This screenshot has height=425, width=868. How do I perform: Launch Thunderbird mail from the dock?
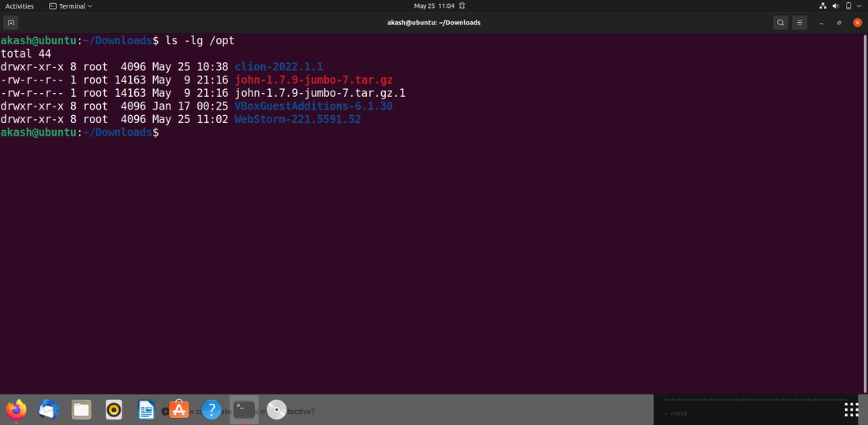pyautogui.click(x=49, y=410)
